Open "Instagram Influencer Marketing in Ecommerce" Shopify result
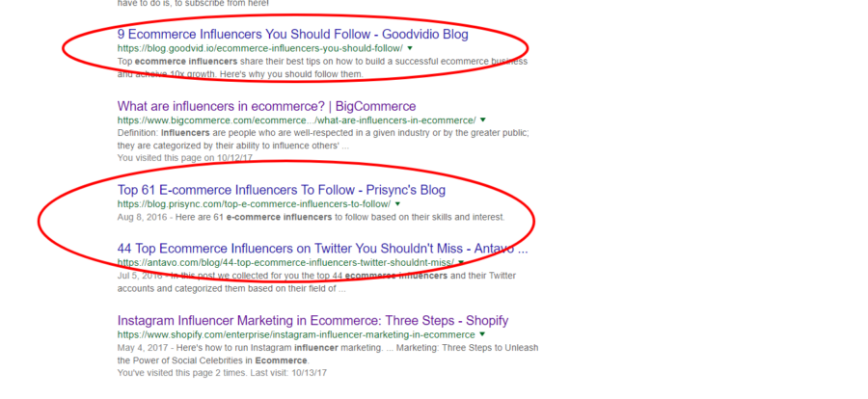 click(312, 321)
